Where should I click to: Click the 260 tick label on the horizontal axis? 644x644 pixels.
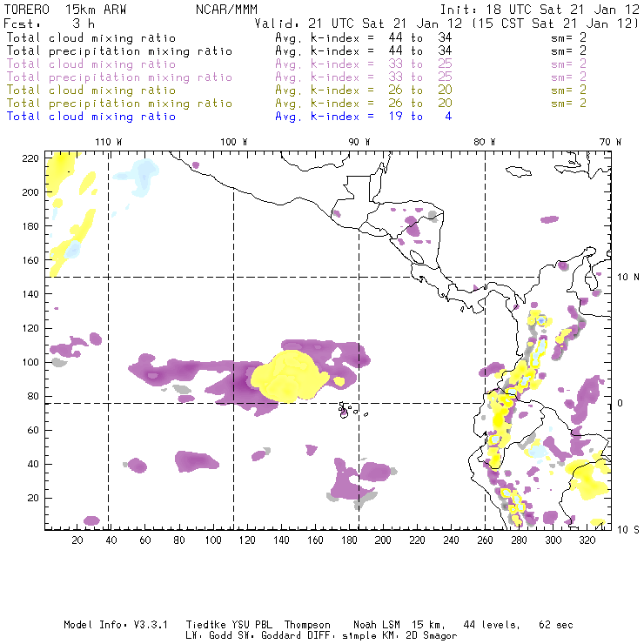(x=485, y=540)
